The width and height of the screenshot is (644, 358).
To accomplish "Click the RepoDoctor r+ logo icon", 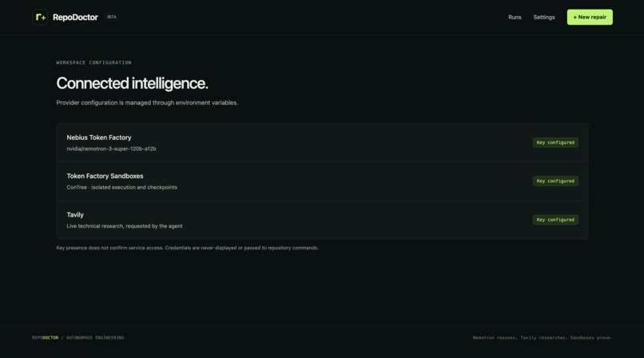I will (40, 18).
